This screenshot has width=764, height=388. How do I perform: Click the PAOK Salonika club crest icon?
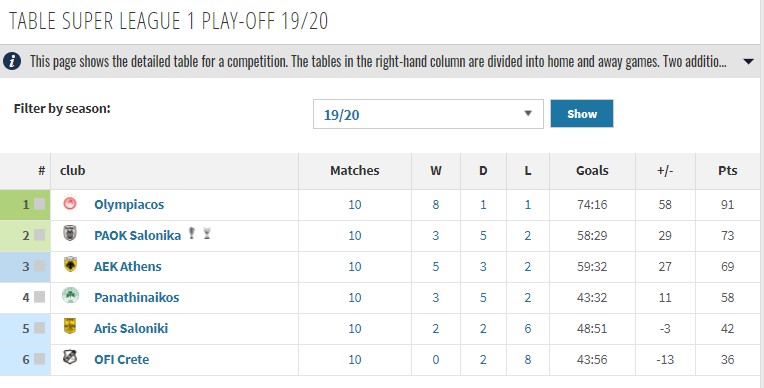coord(70,233)
